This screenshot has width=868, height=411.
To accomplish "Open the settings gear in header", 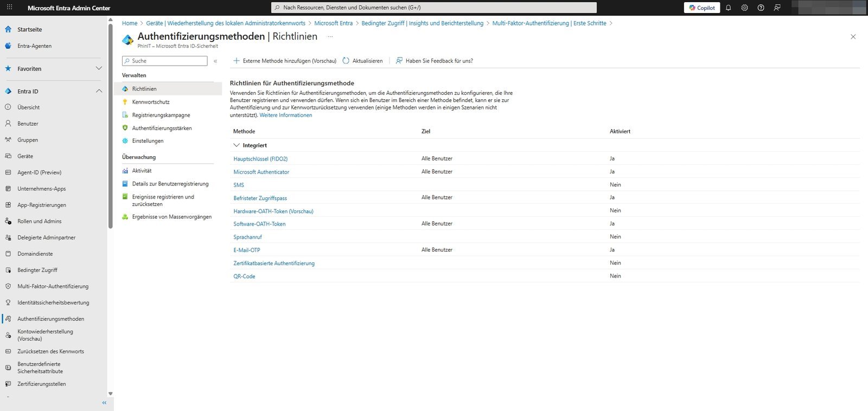I will point(744,8).
